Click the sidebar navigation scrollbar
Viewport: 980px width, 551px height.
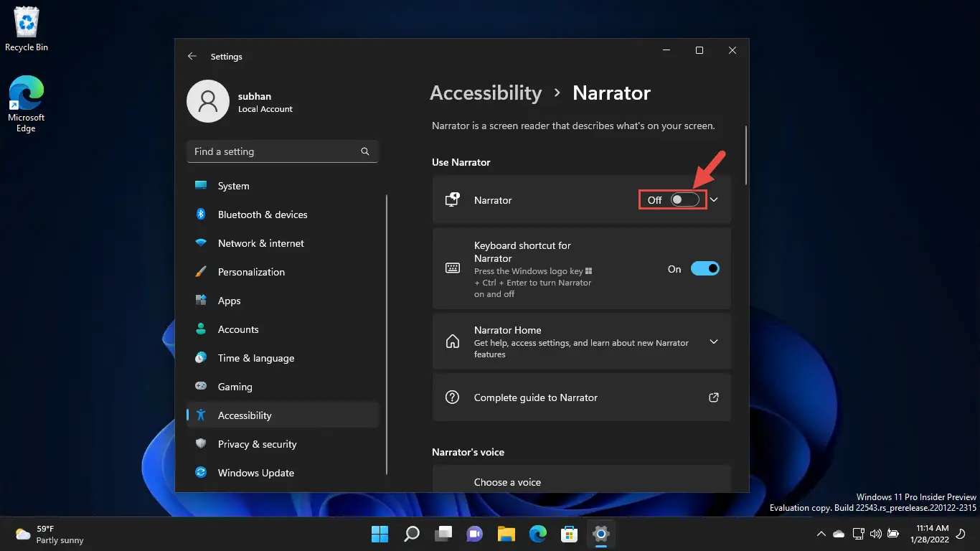point(387,334)
